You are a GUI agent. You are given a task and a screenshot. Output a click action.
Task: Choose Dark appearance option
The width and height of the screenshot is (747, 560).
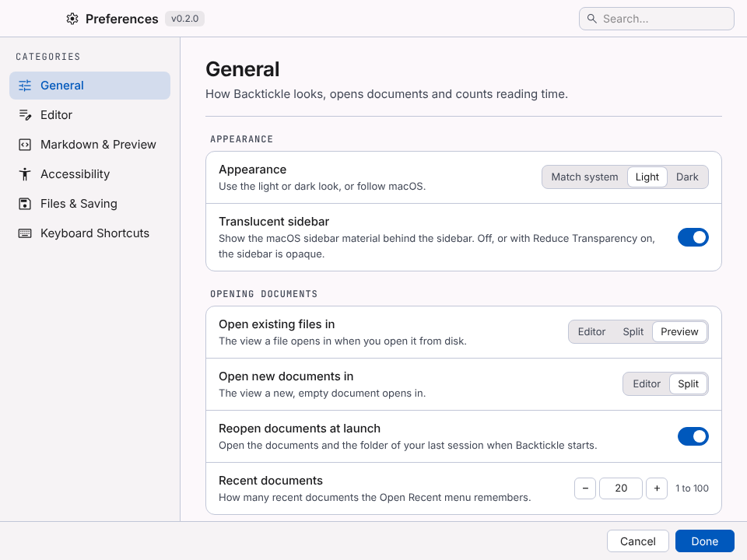click(687, 177)
